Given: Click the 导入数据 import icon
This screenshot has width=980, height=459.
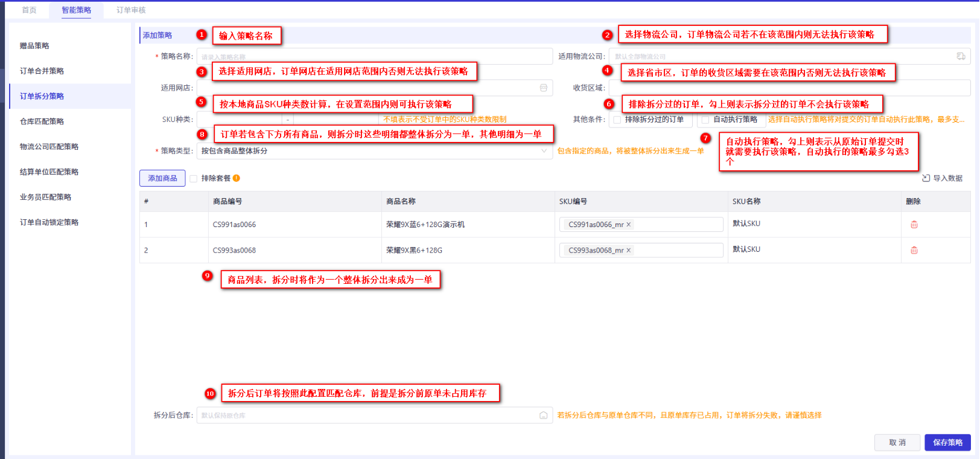Looking at the screenshot, I should pos(926,178).
